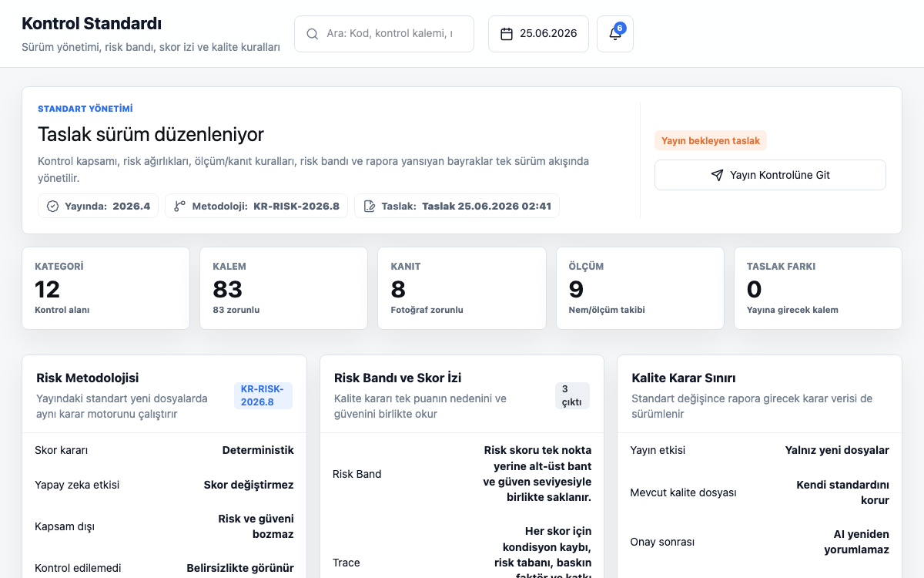Click the Yayın bekleyen taslak badge
This screenshot has height=578, width=924.
click(711, 141)
